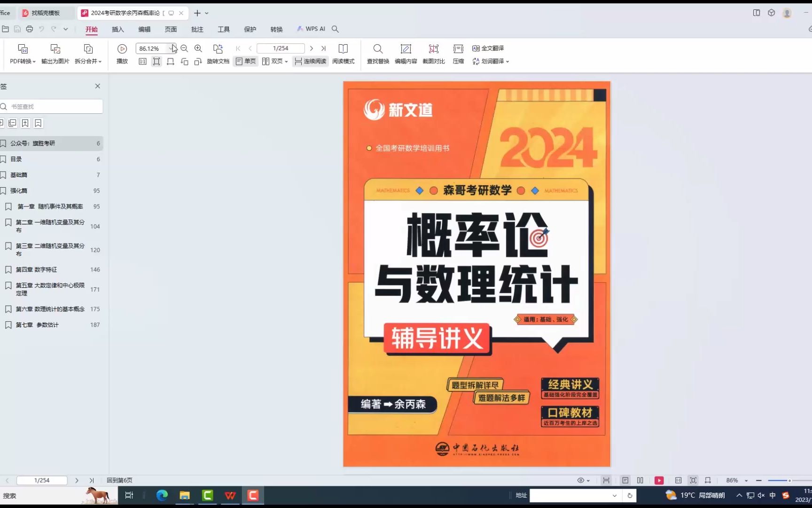Enter 阅读模式 reading mode
This screenshot has height=508, width=812.
tap(344, 54)
